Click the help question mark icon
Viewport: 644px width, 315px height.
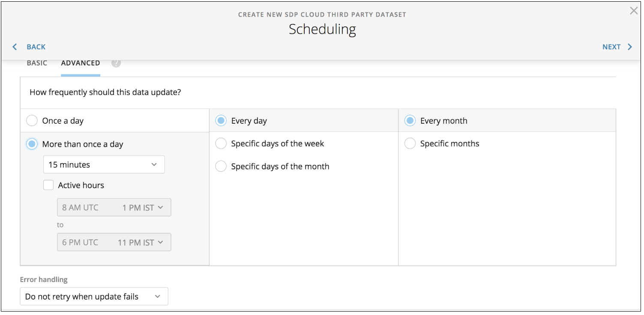tap(116, 63)
